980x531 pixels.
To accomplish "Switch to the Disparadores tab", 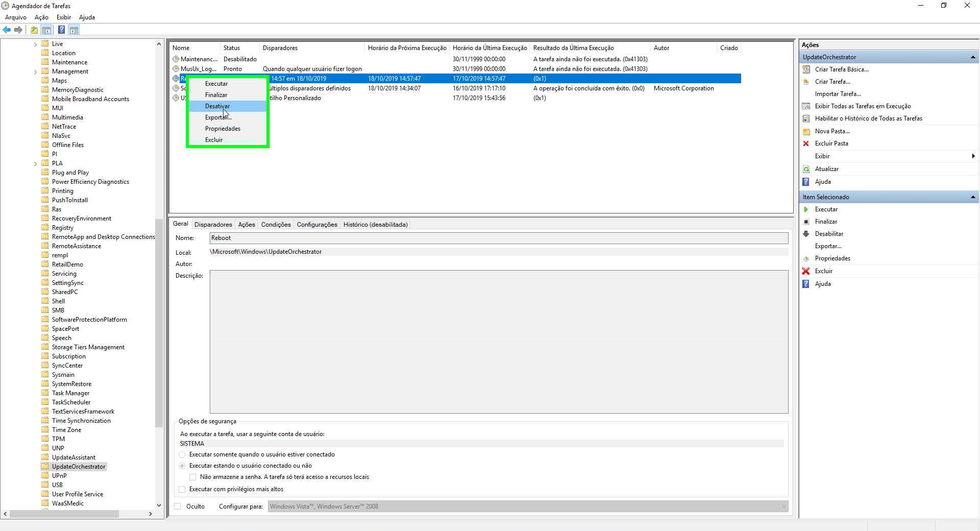I will [x=213, y=225].
